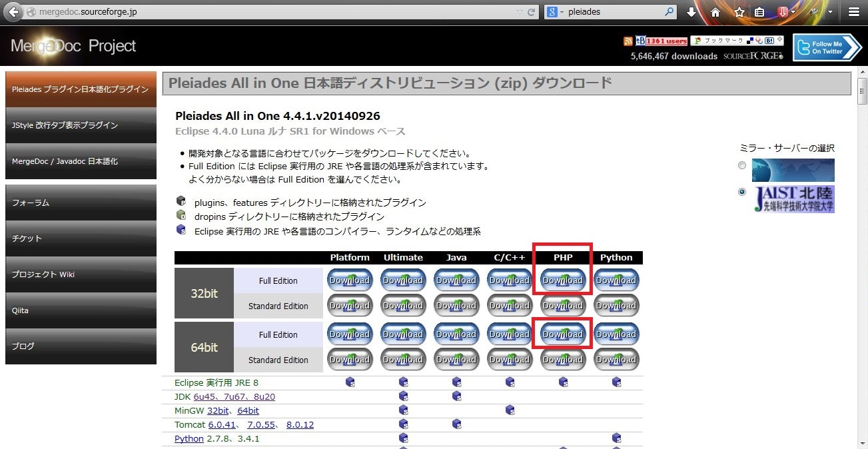This screenshot has width=868, height=449.
Task: Bookmark this page with the star icon
Action: pos(739,12)
